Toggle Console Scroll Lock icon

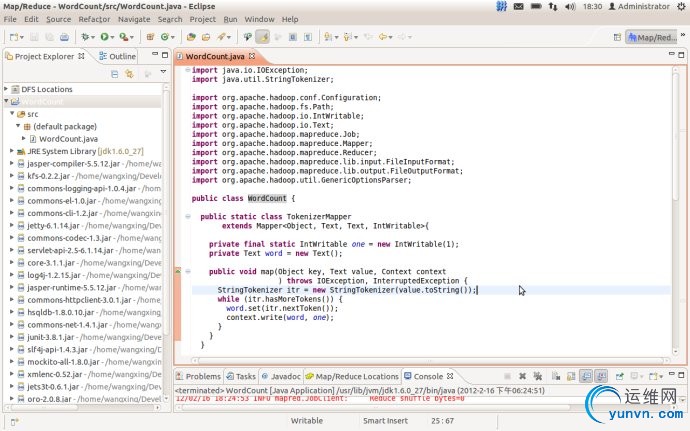click(571, 376)
